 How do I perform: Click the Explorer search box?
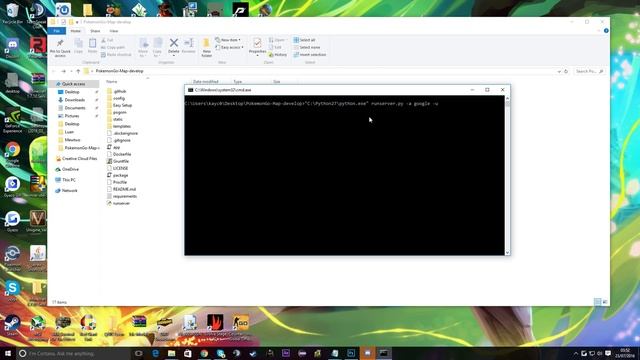click(589, 71)
